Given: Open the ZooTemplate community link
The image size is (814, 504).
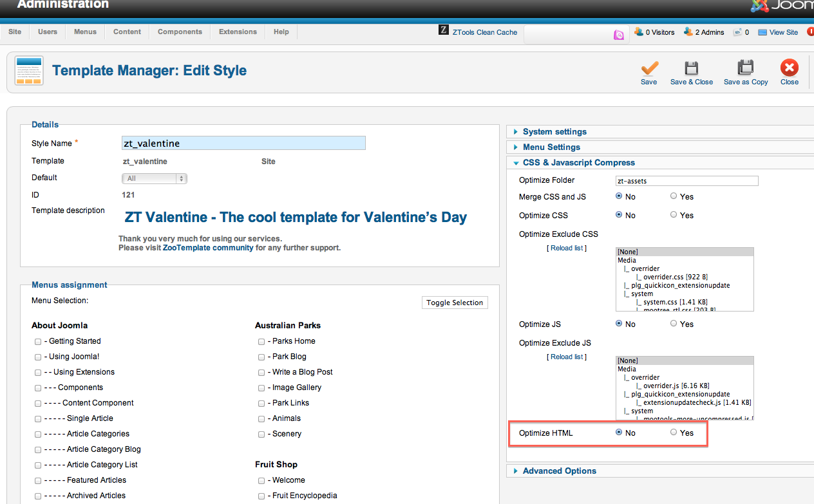Looking at the screenshot, I should [208, 248].
